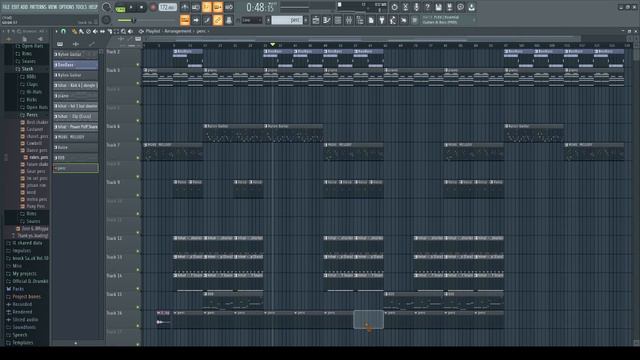Open the FILE menu
Screen dimensions: 640x360
coord(6,7)
